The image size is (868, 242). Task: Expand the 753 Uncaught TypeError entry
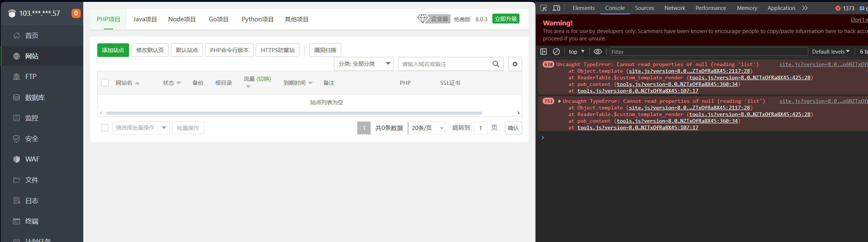point(559,101)
